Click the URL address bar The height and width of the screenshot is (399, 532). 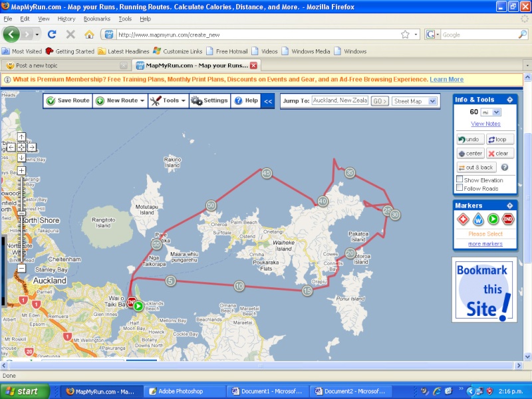[x=258, y=35]
